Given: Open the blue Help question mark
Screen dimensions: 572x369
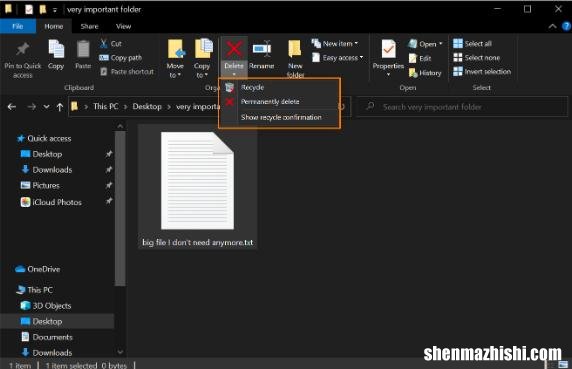Looking at the screenshot, I should tap(567, 26).
